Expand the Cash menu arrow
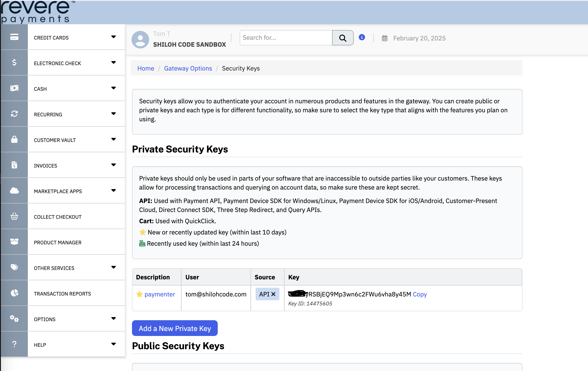The height and width of the screenshot is (371, 588). tap(114, 88)
